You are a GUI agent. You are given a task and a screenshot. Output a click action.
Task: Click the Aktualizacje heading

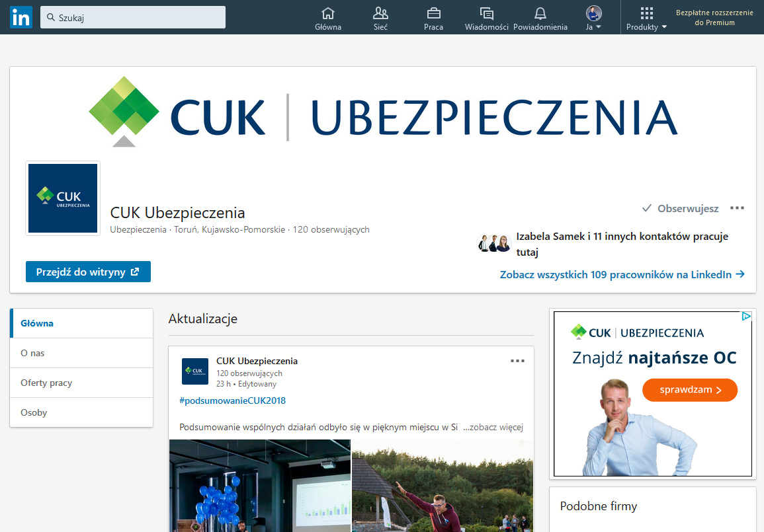tap(202, 319)
